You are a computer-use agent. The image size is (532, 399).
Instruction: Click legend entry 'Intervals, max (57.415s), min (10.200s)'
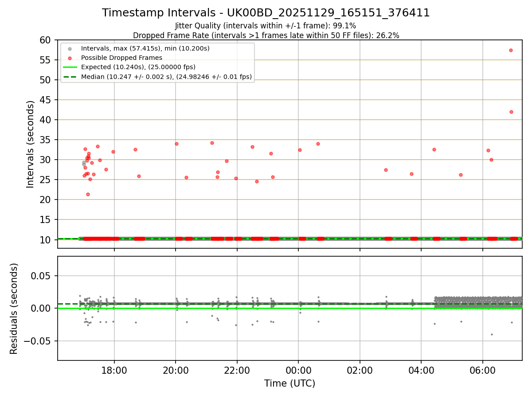[145, 48]
